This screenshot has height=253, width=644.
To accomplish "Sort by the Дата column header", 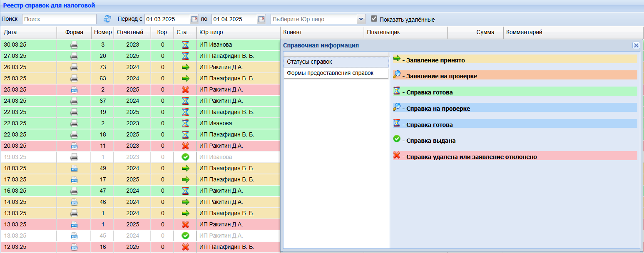I will click(x=29, y=32).
